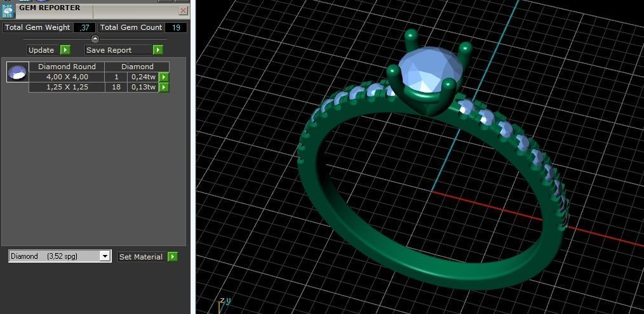Select the diamond gem thumbnail

click(18, 72)
